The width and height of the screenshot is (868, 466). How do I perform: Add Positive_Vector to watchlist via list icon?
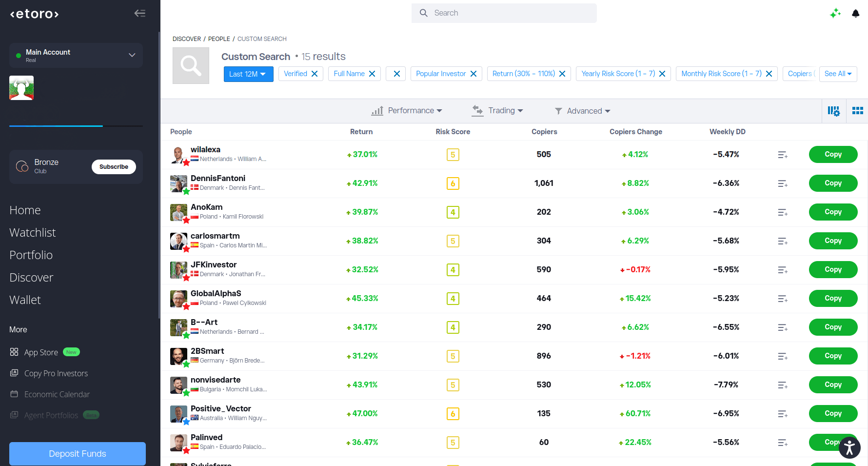coord(783,414)
